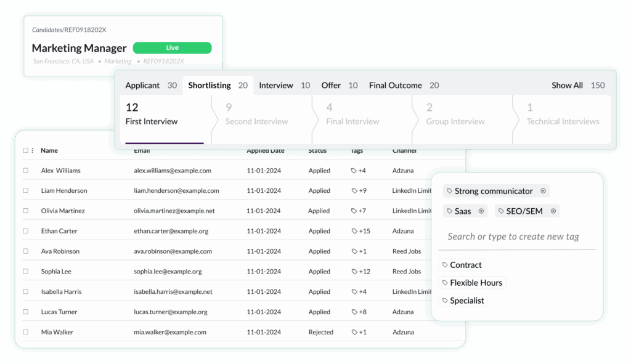Click tag icon in Ethan Carter row
Screen dimensions: 631x364
354,232
